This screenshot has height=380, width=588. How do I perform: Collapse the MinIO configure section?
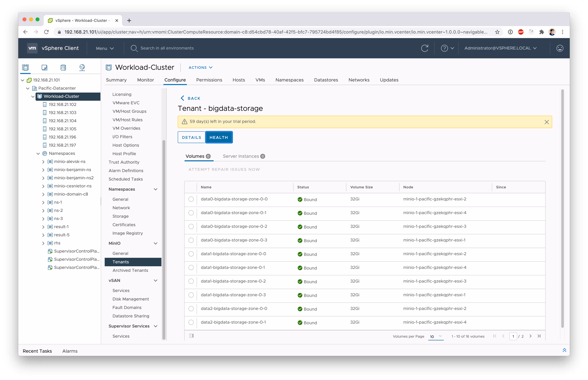tap(156, 244)
